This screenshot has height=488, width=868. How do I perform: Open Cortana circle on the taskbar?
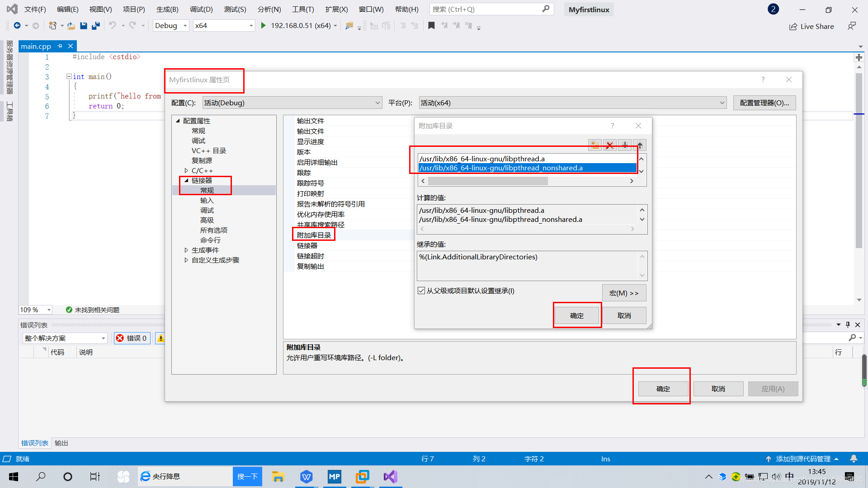68,477
